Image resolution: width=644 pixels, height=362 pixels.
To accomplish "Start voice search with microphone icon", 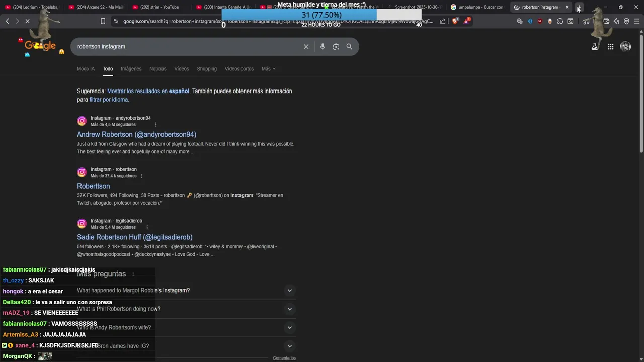I will pyautogui.click(x=323, y=47).
